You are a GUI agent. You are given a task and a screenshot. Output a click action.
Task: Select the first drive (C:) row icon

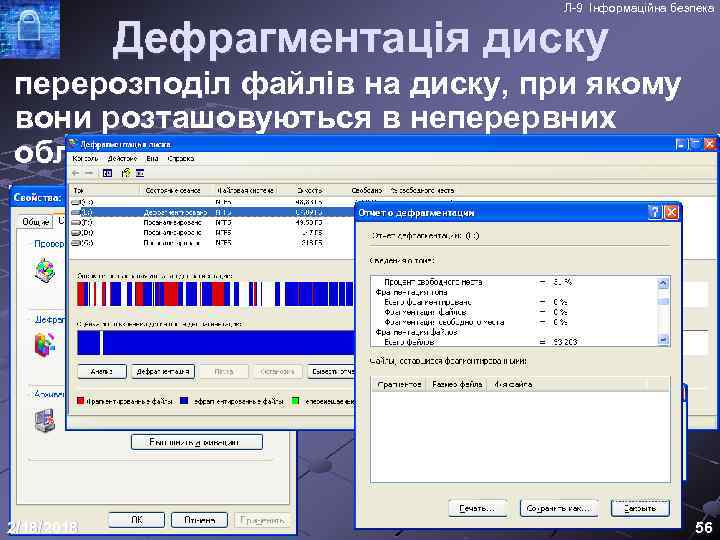[75, 202]
